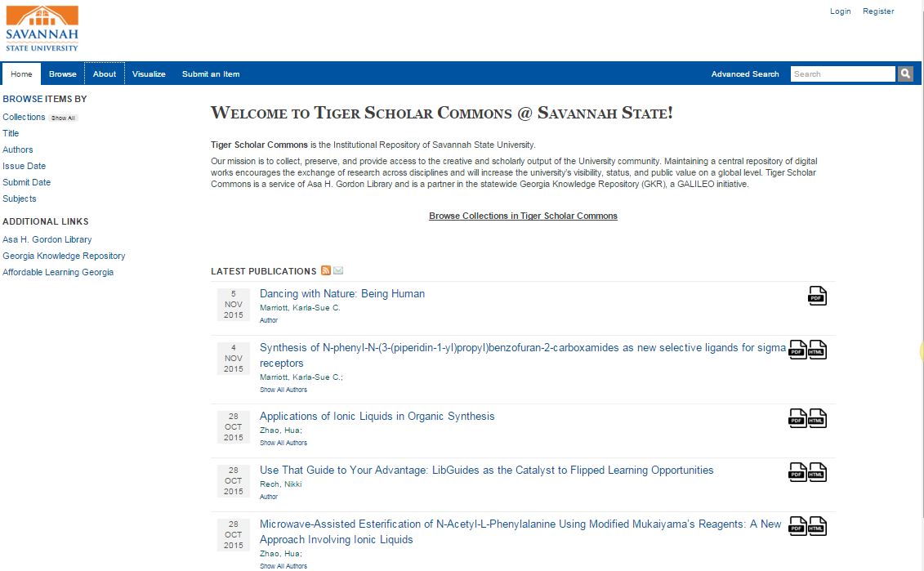Open the Georgia Knowledge Repository link
The image size is (924, 571).
(64, 256)
